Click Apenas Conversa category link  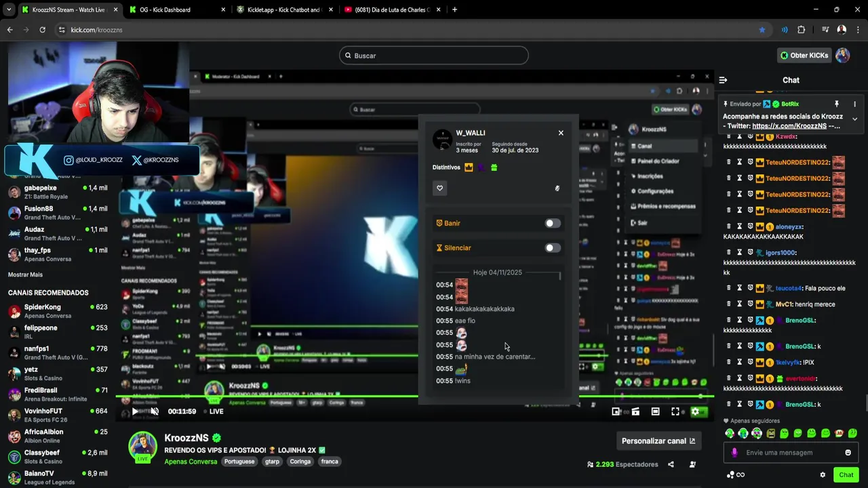[191, 462]
